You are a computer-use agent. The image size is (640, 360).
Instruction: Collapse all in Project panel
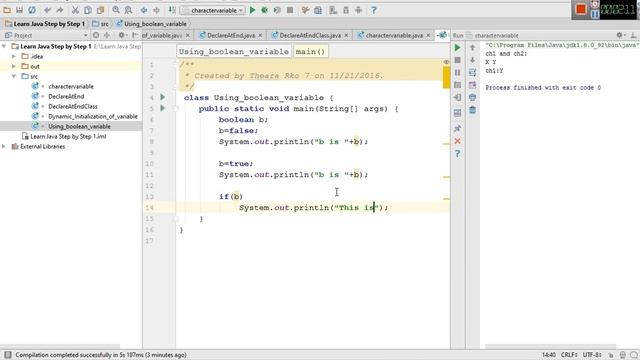coord(107,36)
